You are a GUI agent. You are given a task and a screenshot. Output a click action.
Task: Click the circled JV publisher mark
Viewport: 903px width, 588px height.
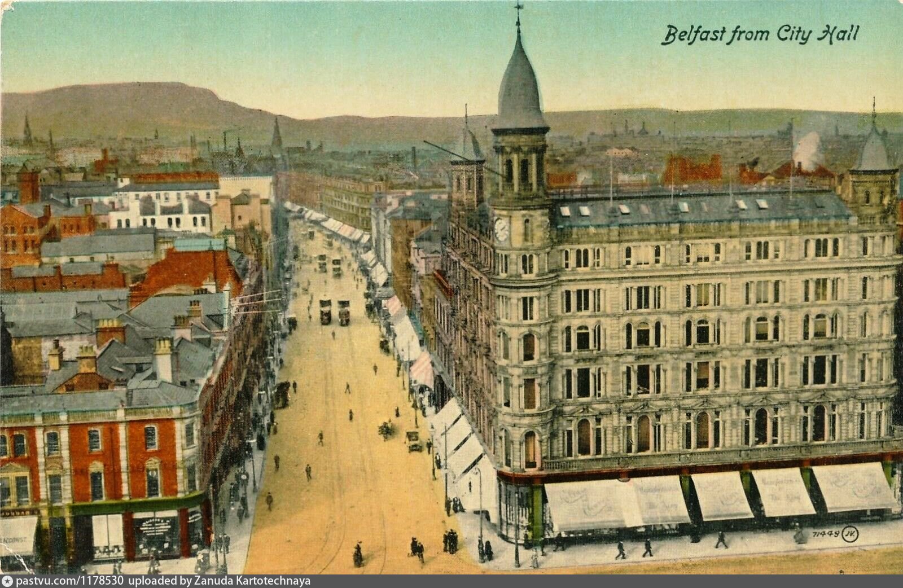tap(850, 535)
